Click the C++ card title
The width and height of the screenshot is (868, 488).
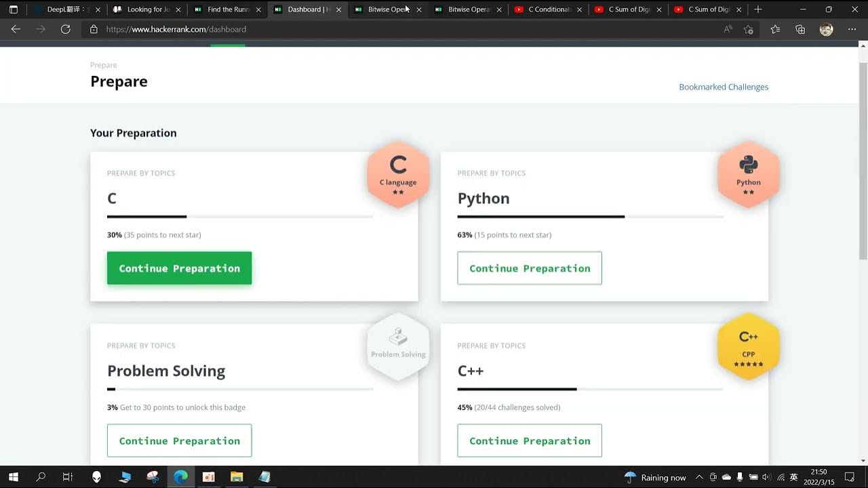click(x=471, y=371)
